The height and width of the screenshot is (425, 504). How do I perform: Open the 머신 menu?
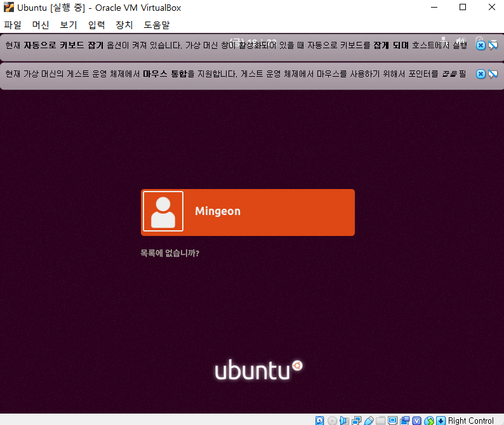tap(41, 25)
